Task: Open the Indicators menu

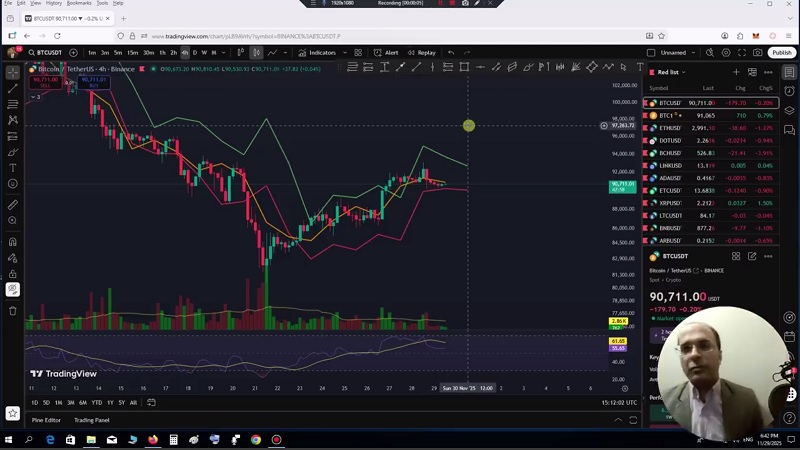Action: (317, 52)
